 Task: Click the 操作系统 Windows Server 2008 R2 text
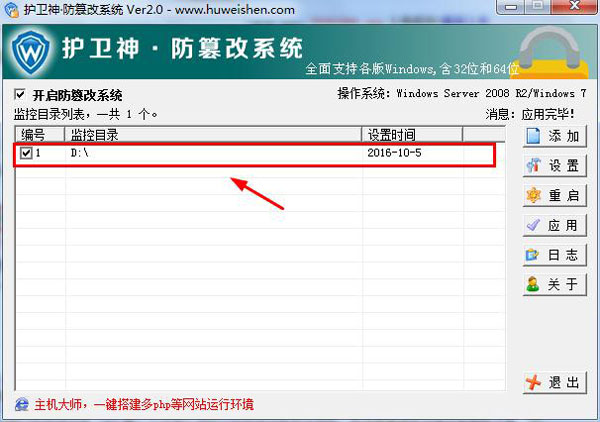click(461, 93)
